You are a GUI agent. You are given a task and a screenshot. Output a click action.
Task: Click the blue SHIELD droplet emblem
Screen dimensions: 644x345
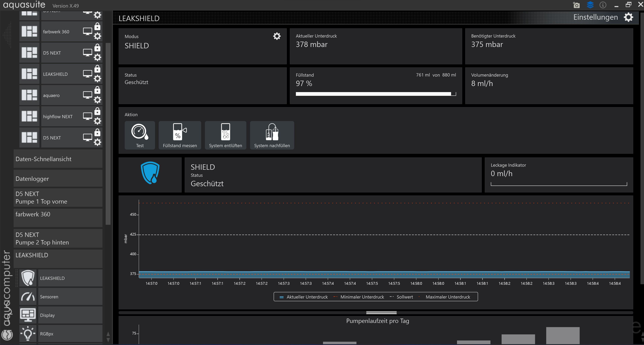point(150,173)
